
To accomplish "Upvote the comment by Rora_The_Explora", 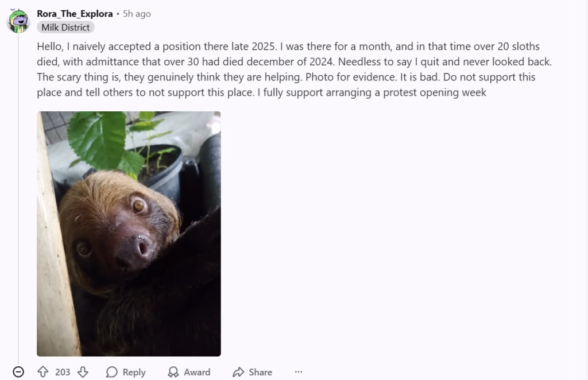I will (x=43, y=372).
